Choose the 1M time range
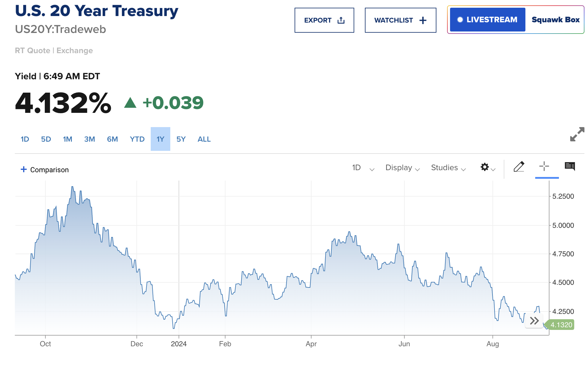The image size is (588, 370). click(x=68, y=139)
